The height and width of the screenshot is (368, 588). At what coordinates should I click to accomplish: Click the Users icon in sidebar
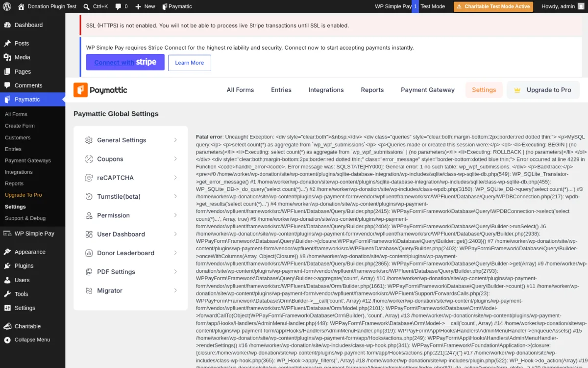click(7, 280)
